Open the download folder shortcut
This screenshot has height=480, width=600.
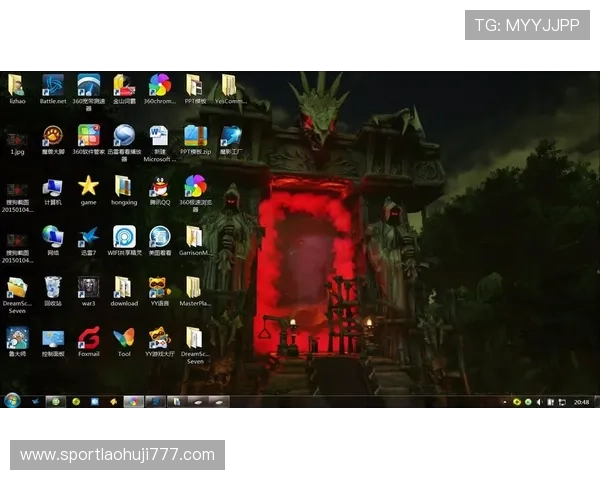point(123,288)
